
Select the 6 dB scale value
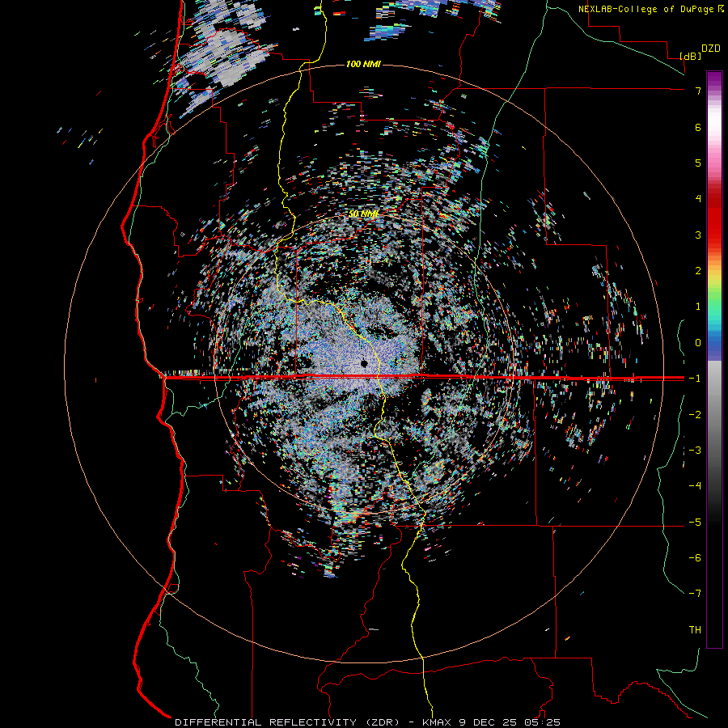(x=698, y=127)
